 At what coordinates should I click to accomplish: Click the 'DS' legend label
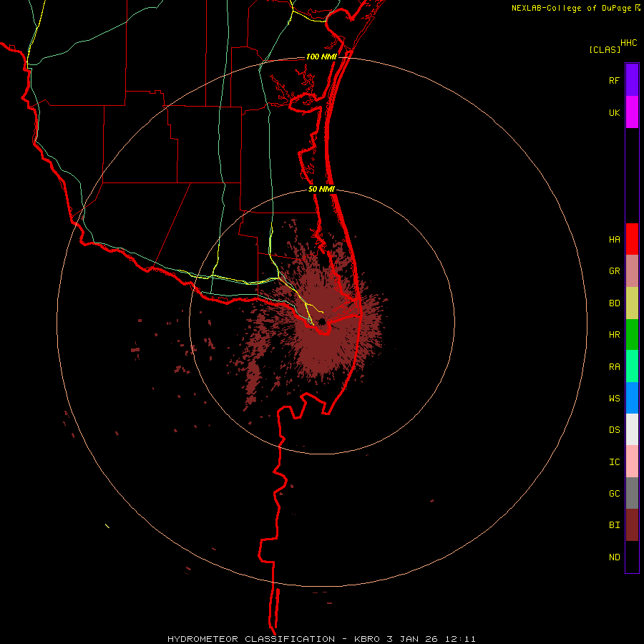[614, 430]
